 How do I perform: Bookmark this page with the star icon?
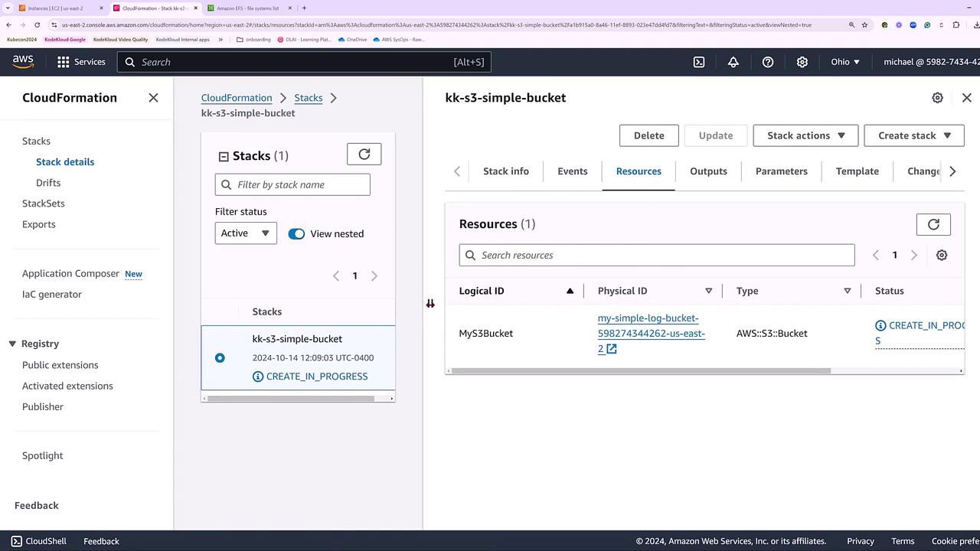pos(865,25)
